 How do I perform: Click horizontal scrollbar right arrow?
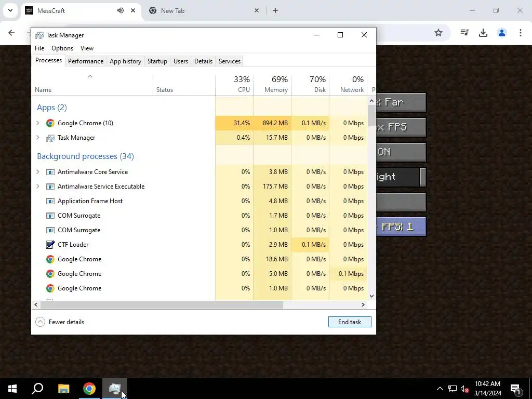363,304
